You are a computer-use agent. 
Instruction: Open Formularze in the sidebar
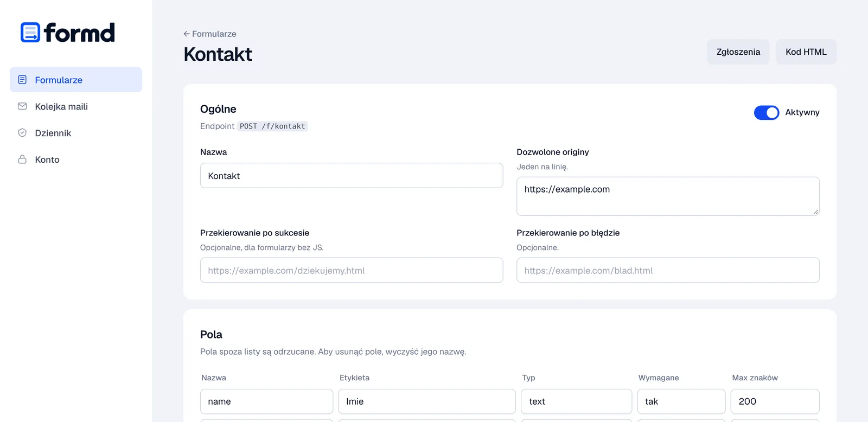(x=76, y=80)
